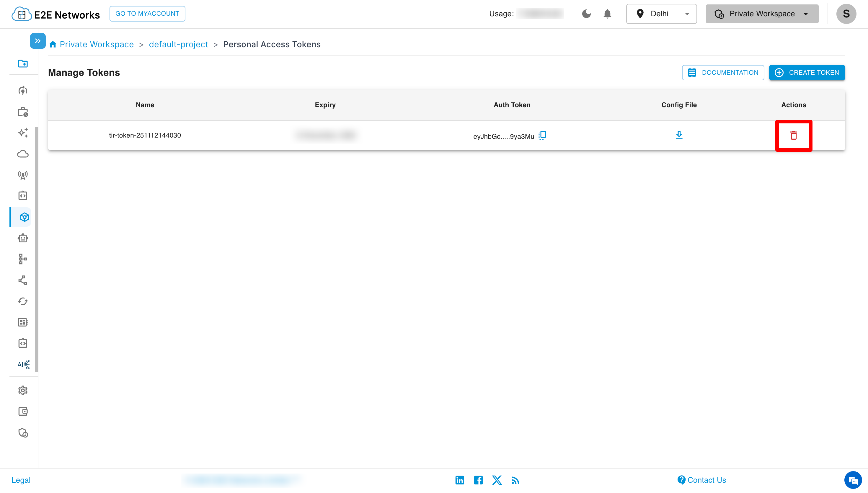Click the sidebar vertical scrollbar

36,249
